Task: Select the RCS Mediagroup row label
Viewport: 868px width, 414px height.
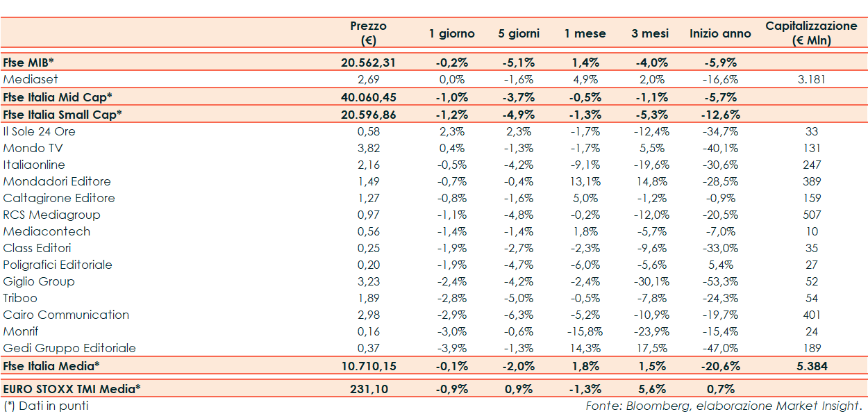Action: 52,215
